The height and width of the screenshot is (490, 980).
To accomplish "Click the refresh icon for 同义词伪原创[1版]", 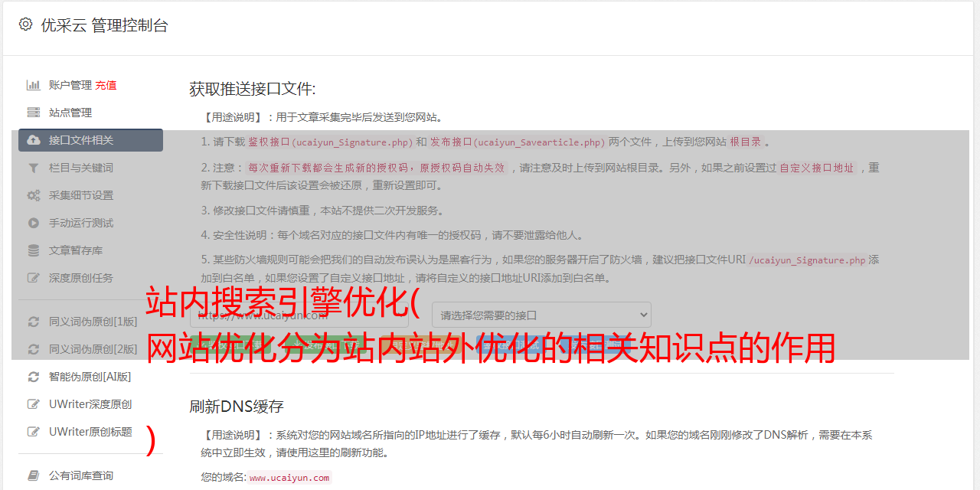I will 34,322.
